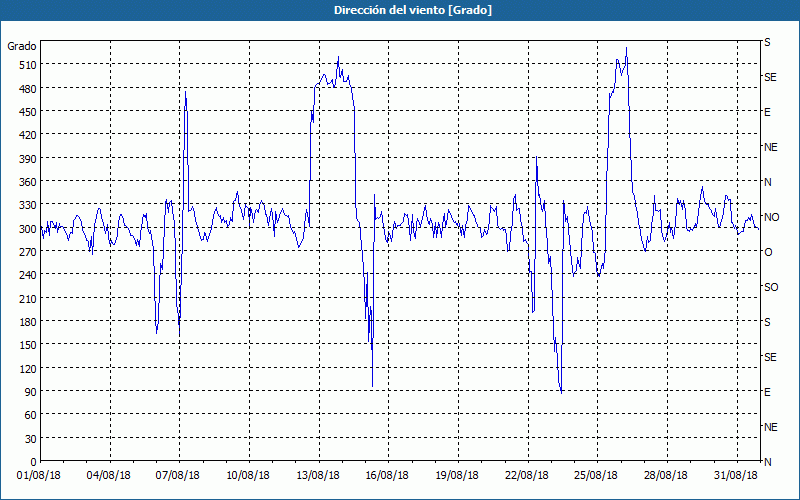Select the 19/08/18 time axis label
The height and width of the screenshot is (500, 800).
457,476
